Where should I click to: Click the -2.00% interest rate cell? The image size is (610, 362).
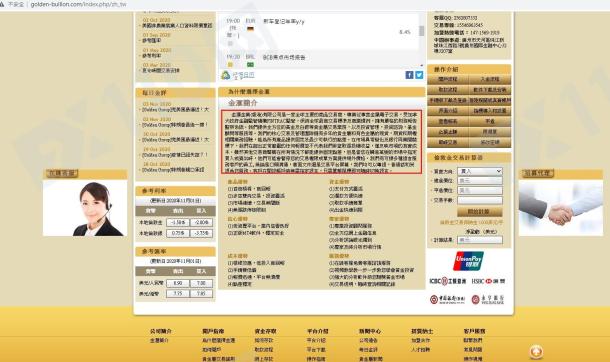tap(202, 222)
